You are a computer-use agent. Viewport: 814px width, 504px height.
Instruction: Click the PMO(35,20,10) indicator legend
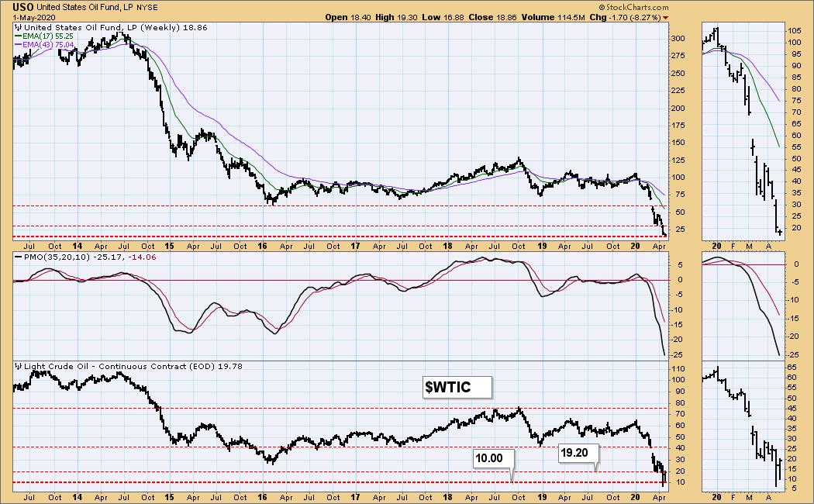(x=85, y=257)
